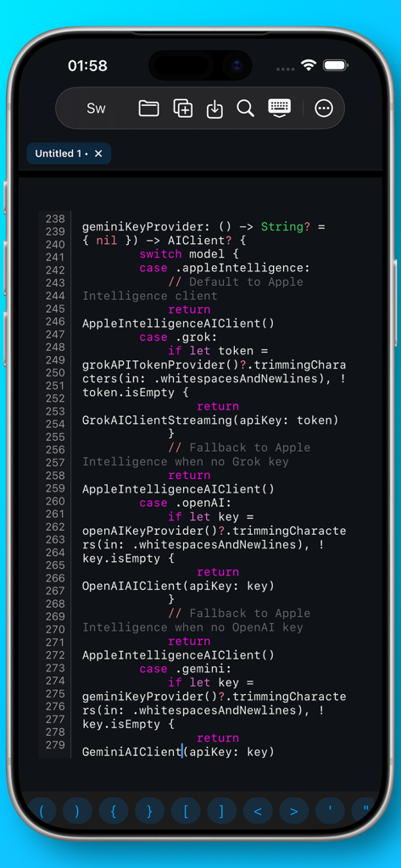Insert the single quote key
The height and width of the screenshot is (868, 401).
coord(330,811)
